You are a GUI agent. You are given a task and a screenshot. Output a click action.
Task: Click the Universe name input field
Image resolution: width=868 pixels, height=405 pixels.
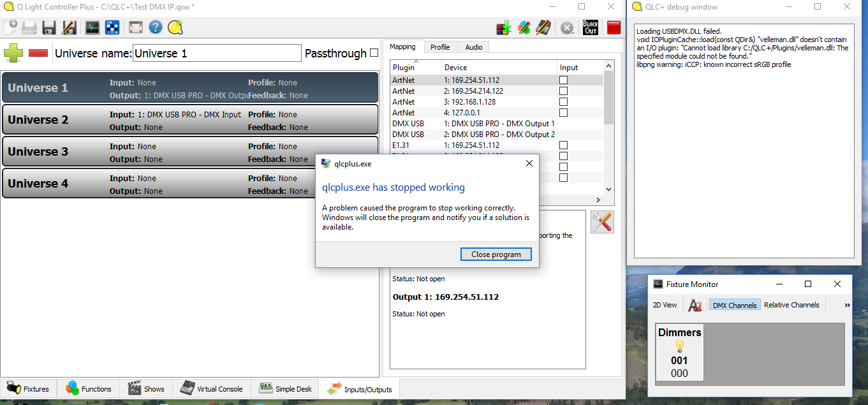click(x=217, y=54)
